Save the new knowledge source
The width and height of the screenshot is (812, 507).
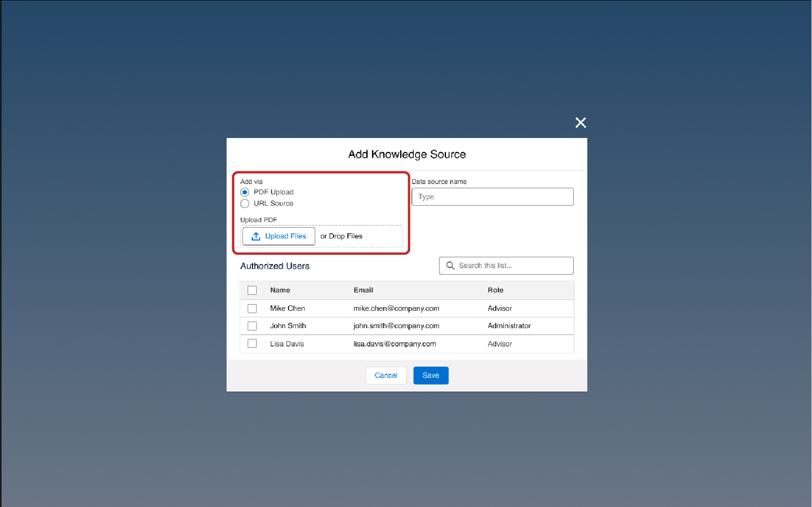(x=431, y=375)
